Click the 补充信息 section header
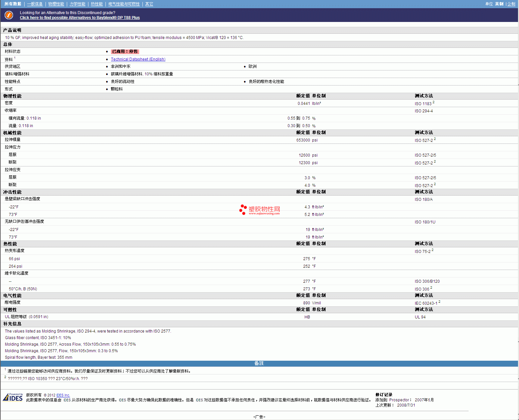 point(12,324)
